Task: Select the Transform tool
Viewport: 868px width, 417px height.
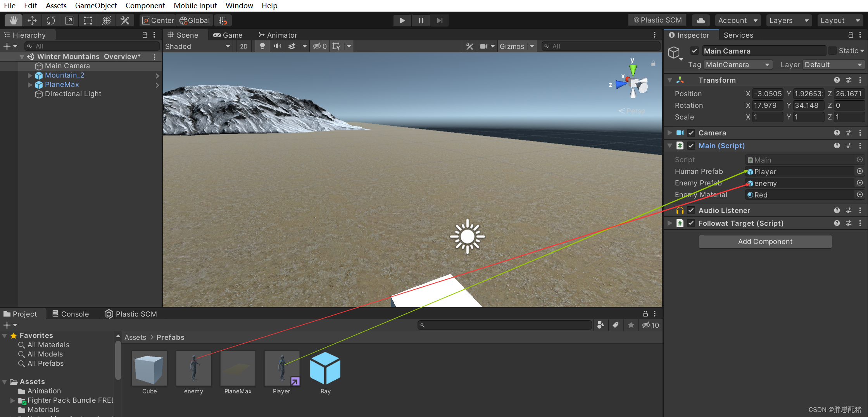Action: (107, 20)
